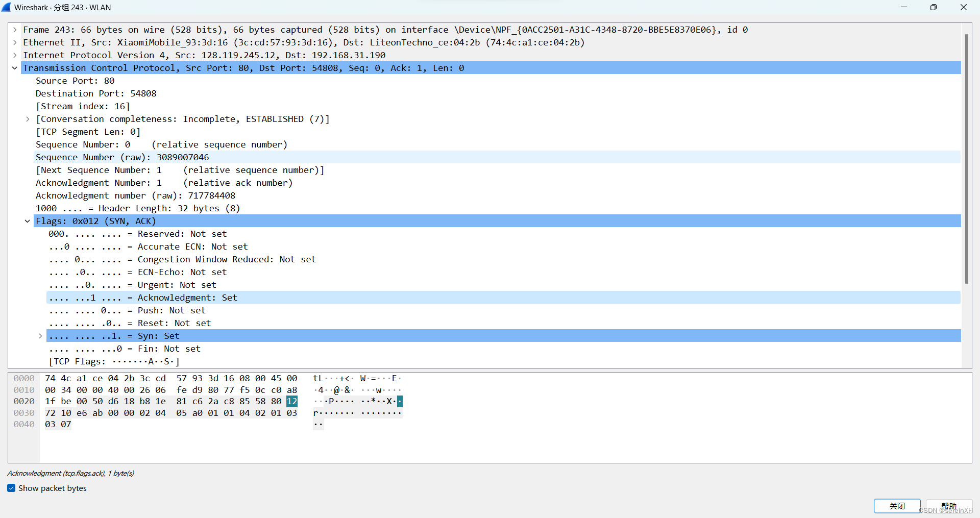Click the 关闭 button
This screenshot has width=980, height=518.
897,506
